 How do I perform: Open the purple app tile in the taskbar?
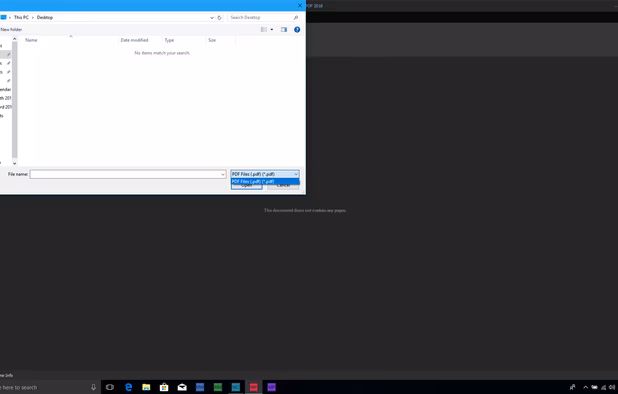[272, 387]
